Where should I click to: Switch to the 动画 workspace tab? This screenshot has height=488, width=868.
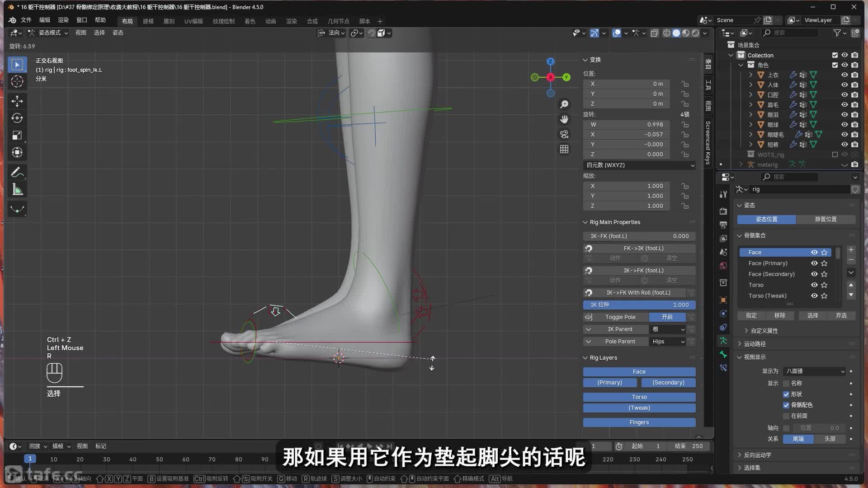click(271, 21)
